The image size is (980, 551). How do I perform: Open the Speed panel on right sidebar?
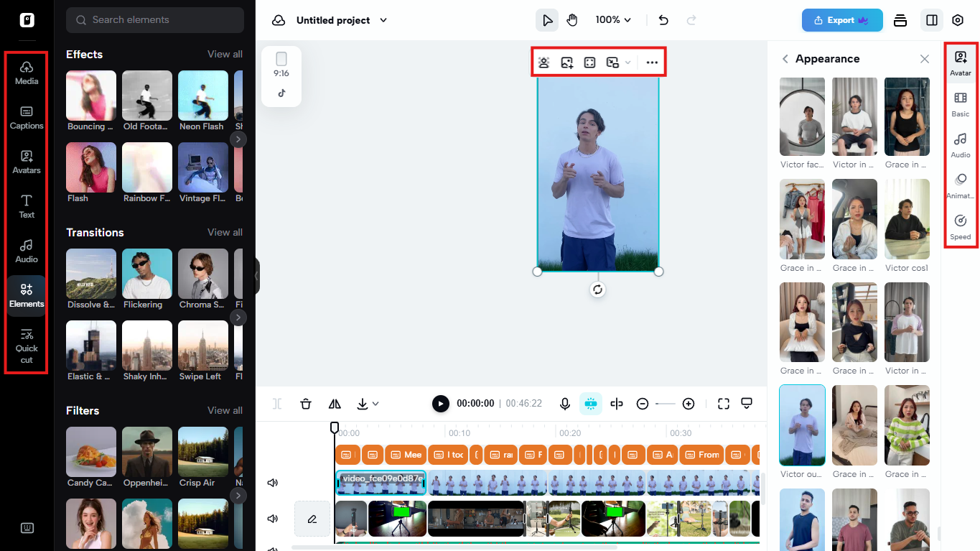click(960, 226)
